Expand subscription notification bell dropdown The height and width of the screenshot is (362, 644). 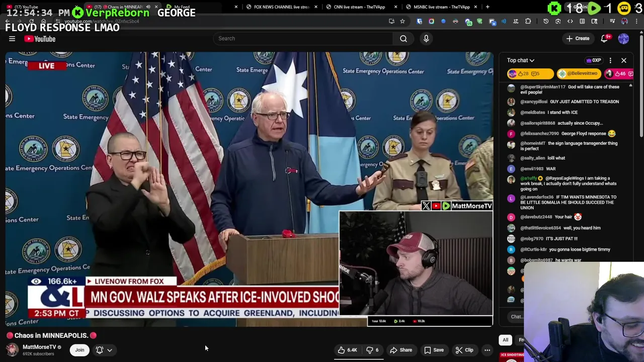pyautogui.click(x=104, y=350)
